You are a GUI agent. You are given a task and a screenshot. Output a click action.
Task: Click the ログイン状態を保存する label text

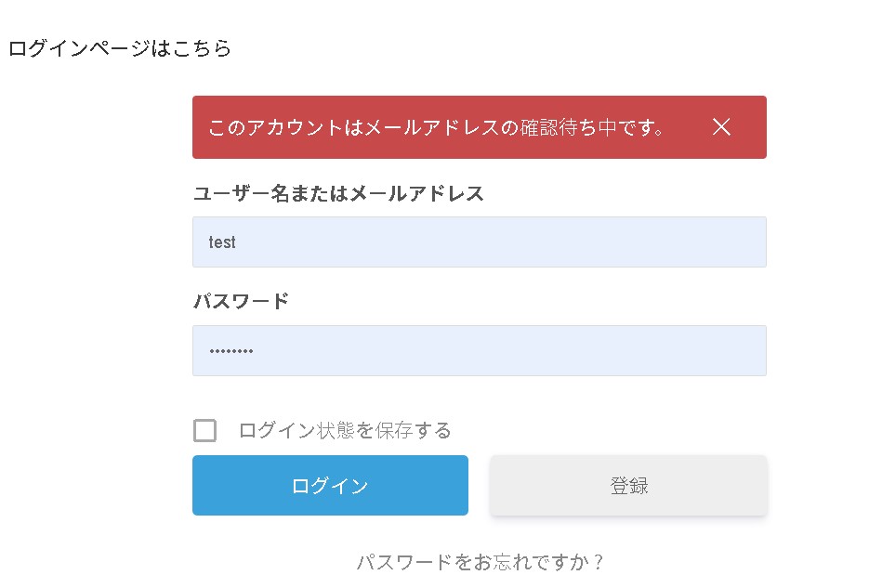coord(345,431)
